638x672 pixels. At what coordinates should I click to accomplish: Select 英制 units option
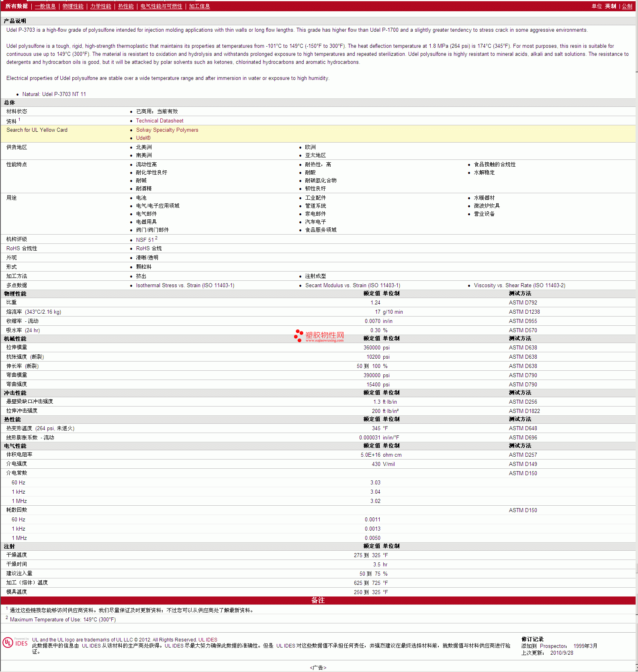[611, 6]
